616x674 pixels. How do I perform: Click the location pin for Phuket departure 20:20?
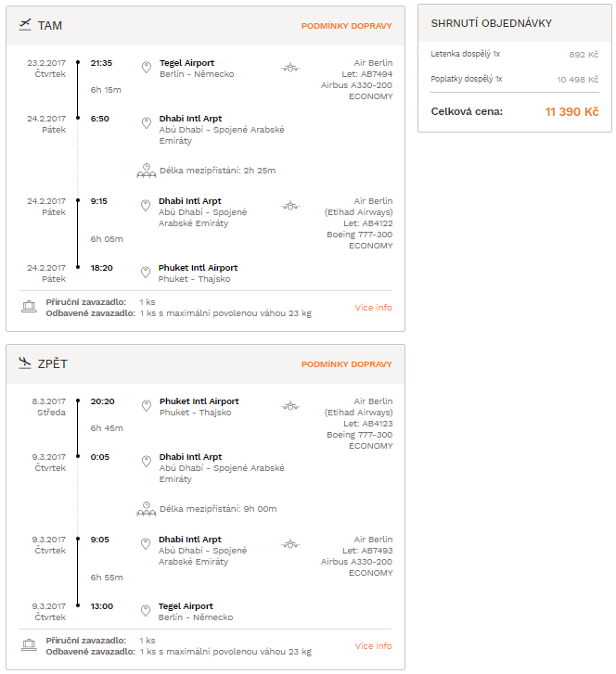[147, 406]
